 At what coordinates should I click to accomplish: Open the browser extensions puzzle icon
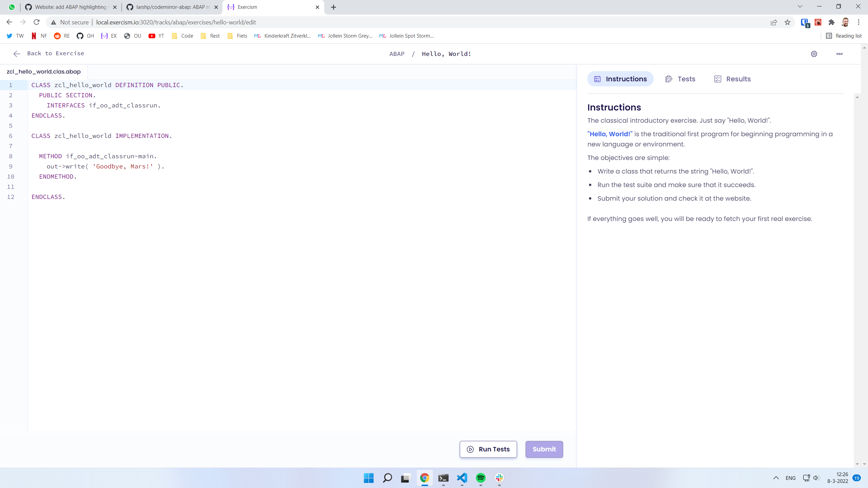[831, 22]
